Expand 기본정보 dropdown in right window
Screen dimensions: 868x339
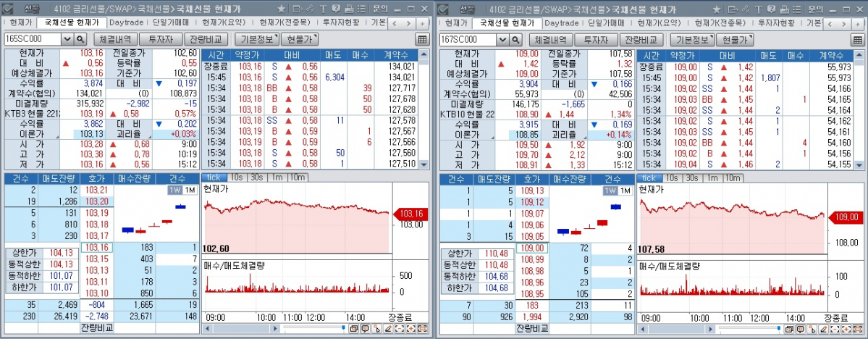click(x=692, y=39)
